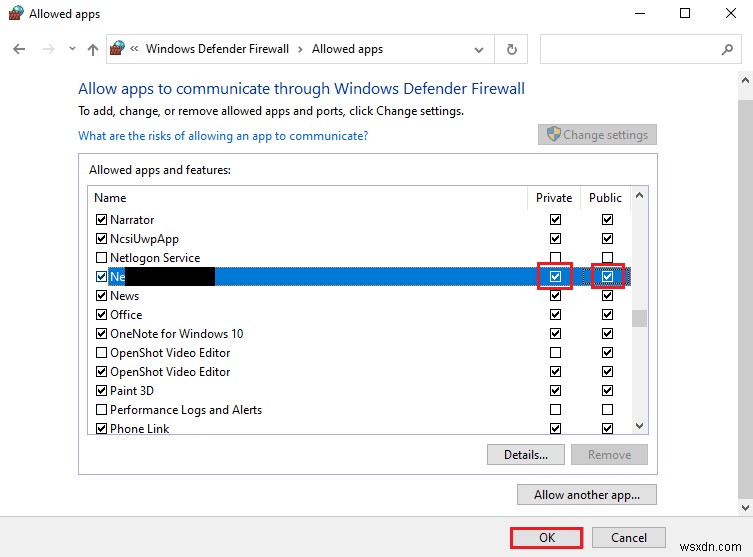Click the Up folder arrow

tap(93, 49)
